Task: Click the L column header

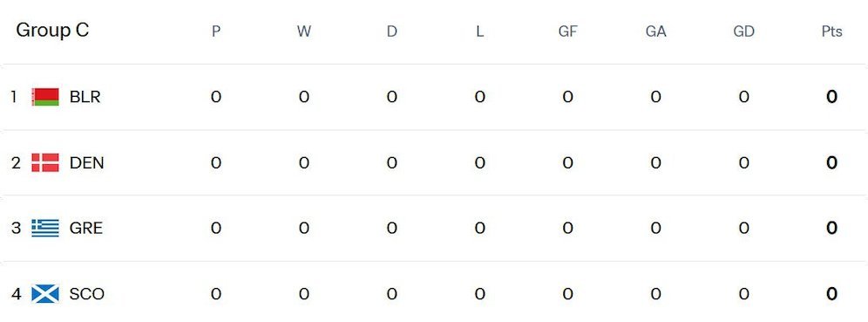Action: coord(479,31)
